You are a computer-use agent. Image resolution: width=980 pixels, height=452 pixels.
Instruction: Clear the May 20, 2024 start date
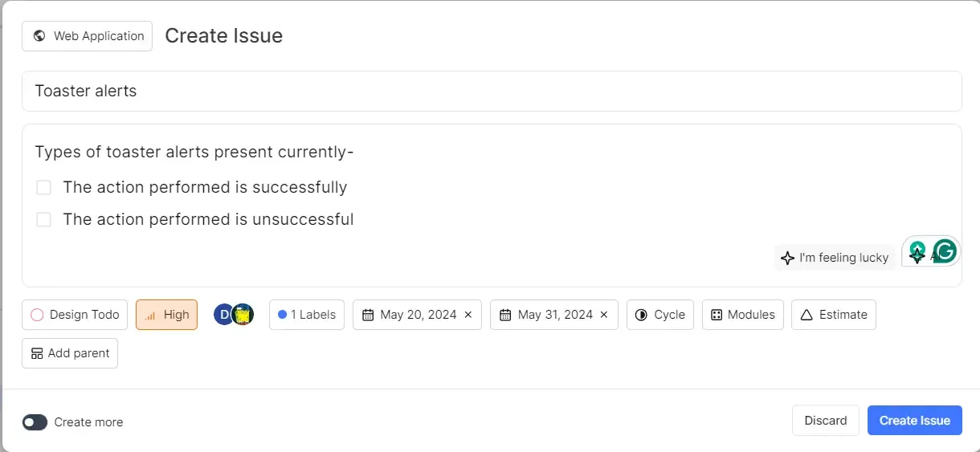pyautogui.click(x=468, y=315)
